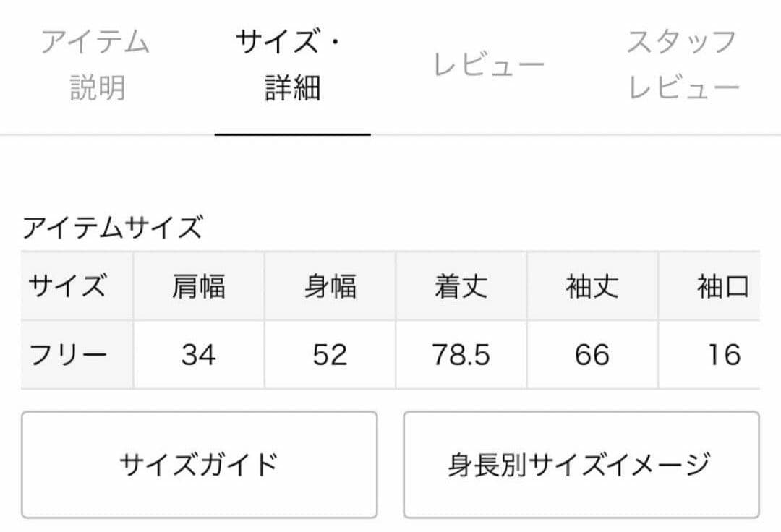Click the 袖丈 column header
The image size is (781, 532).
[x=592, y=287]
